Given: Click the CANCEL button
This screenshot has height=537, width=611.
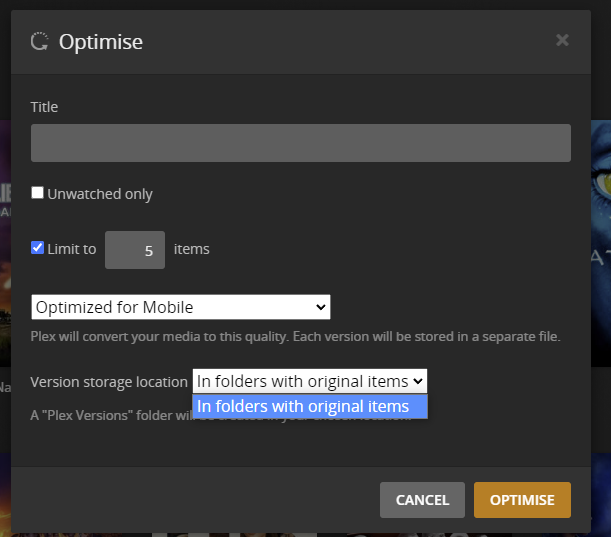Looking at the screenshot, I should click(x=422, y=500).
